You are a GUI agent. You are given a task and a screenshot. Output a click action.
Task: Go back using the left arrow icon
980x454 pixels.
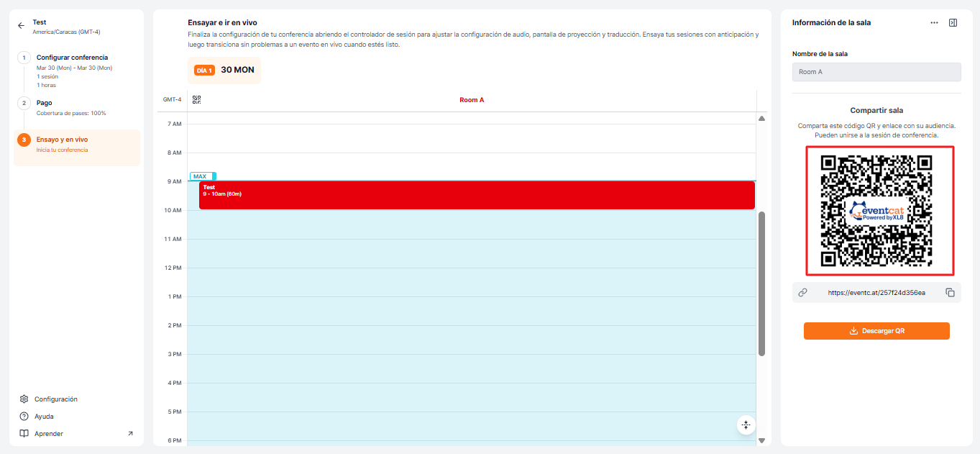[21, 25]
